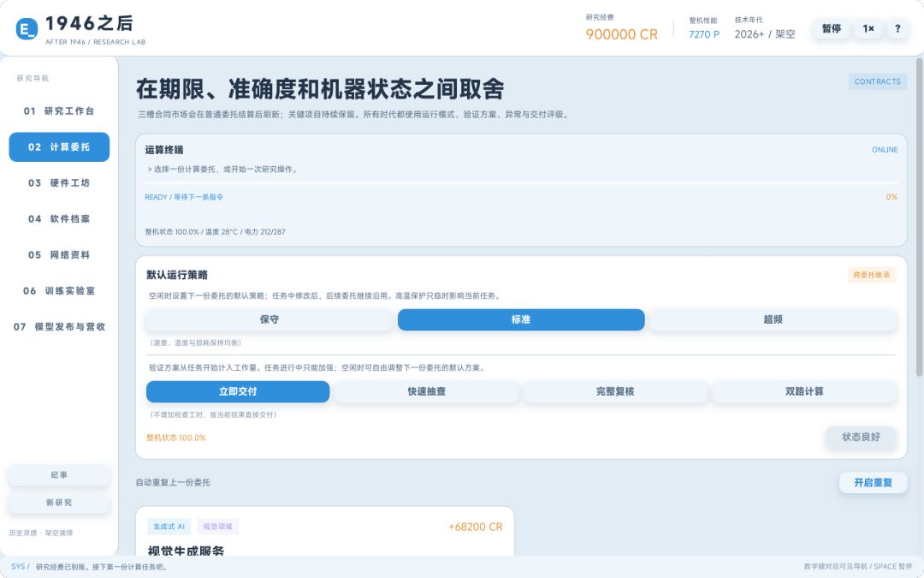Select 保守 run strategy
The height and width of the screenshot is (578, 924).
coord(269,319)
